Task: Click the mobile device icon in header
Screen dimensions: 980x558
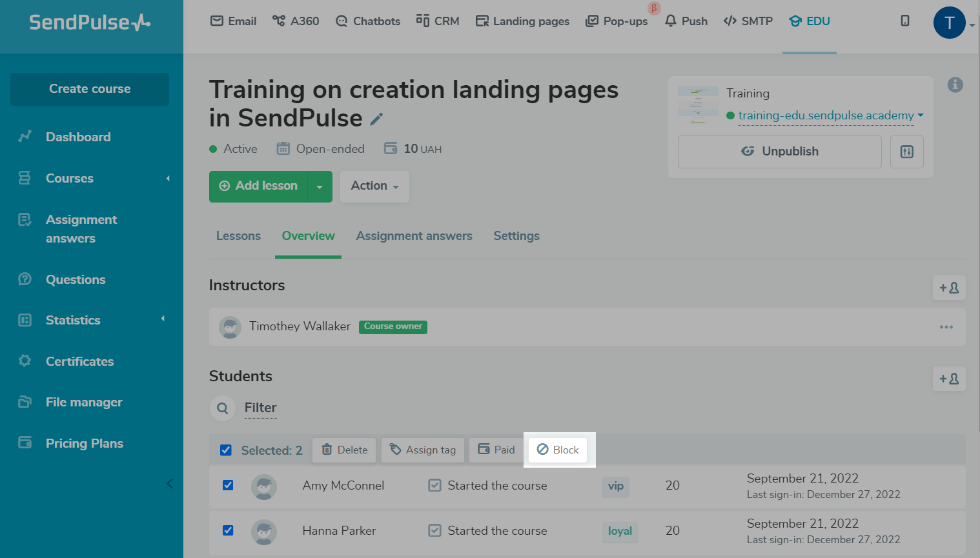Action: pos(904,21)
